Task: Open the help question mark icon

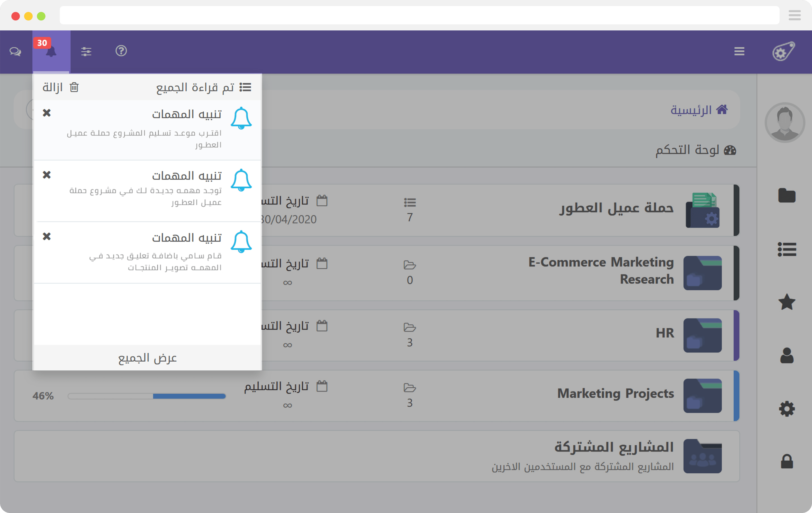Action: [121, 52]
